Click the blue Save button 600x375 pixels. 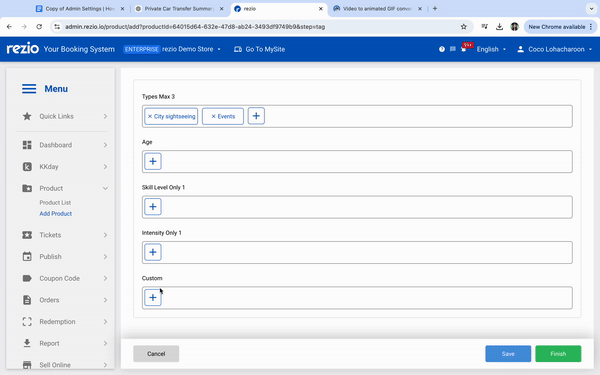coord(508,354)
